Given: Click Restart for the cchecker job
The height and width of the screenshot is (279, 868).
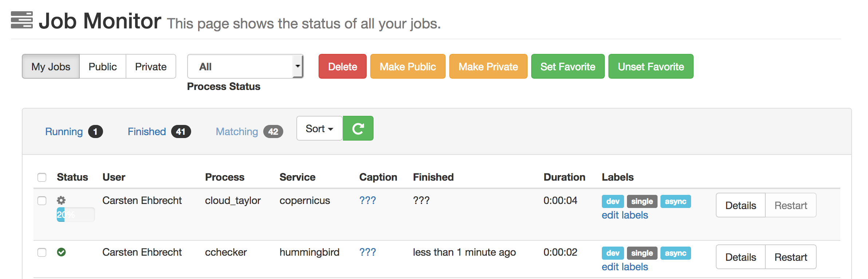Looking at the screenshot, I should tap(791, 257).
